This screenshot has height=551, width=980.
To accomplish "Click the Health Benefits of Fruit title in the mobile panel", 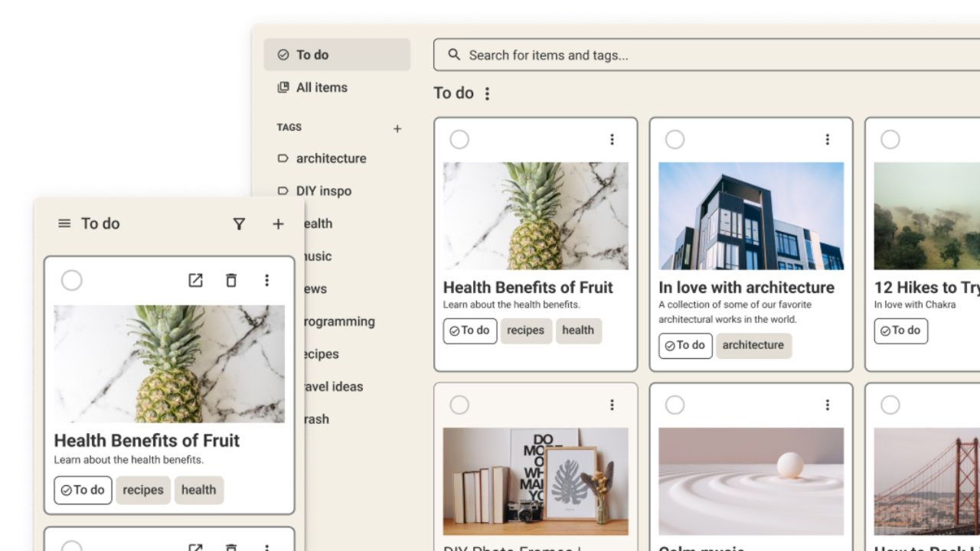I will tap(147, 441).
